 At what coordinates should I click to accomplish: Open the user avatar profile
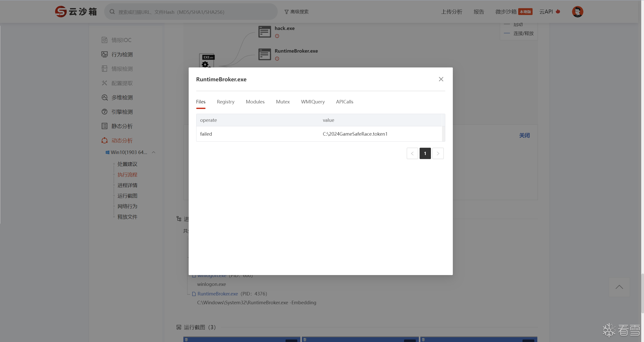pos(577,12)
